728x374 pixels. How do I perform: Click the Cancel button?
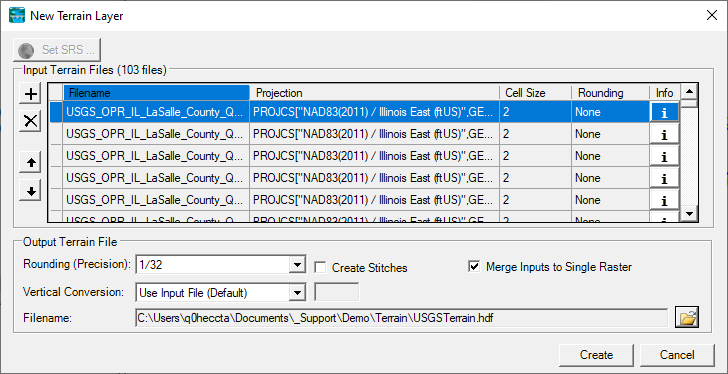tap(677, 355)
